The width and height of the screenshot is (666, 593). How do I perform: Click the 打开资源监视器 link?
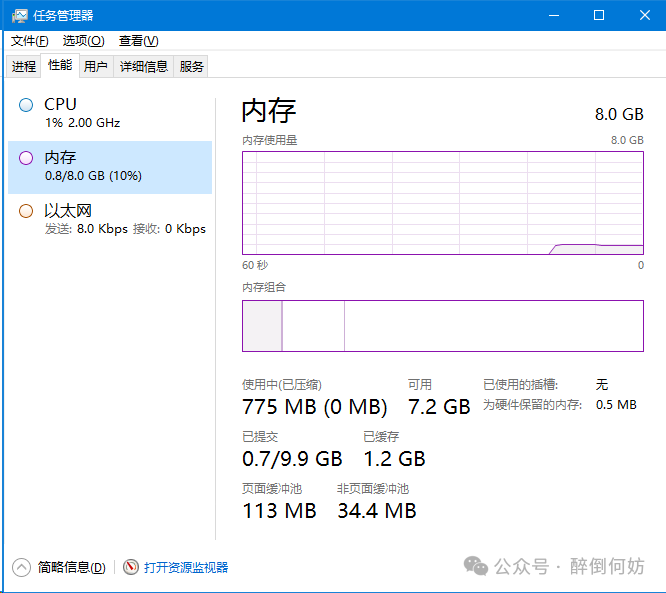[x=186, y=567]
